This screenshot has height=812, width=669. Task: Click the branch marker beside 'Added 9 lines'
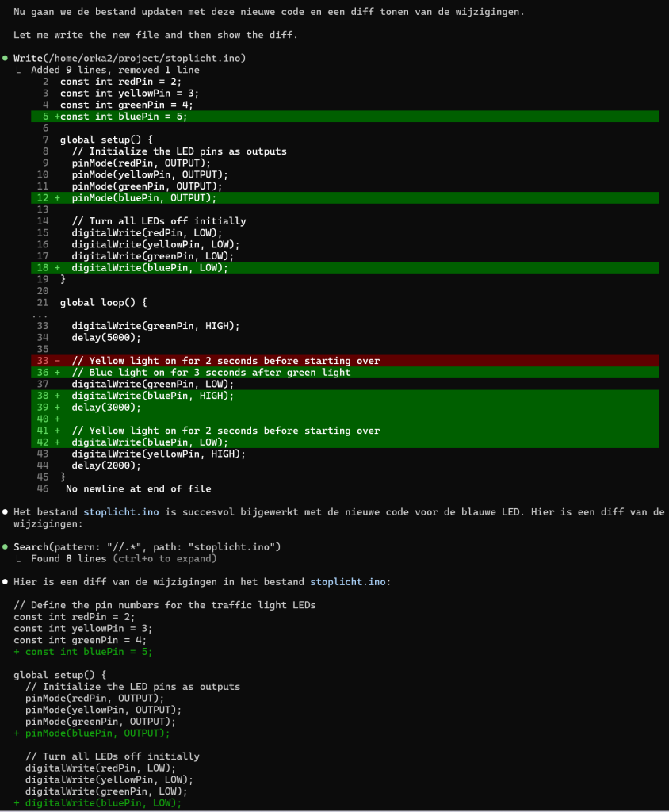click(21, 71)
